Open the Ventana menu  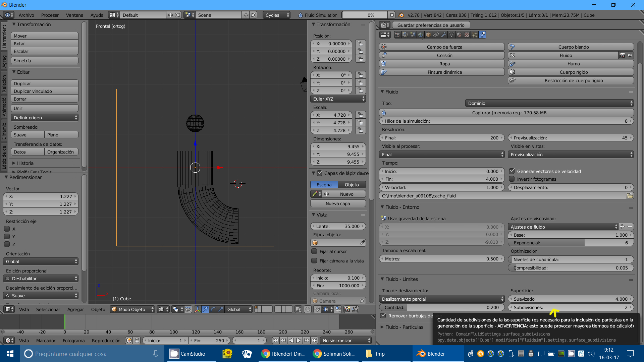[x=74, y=15]
